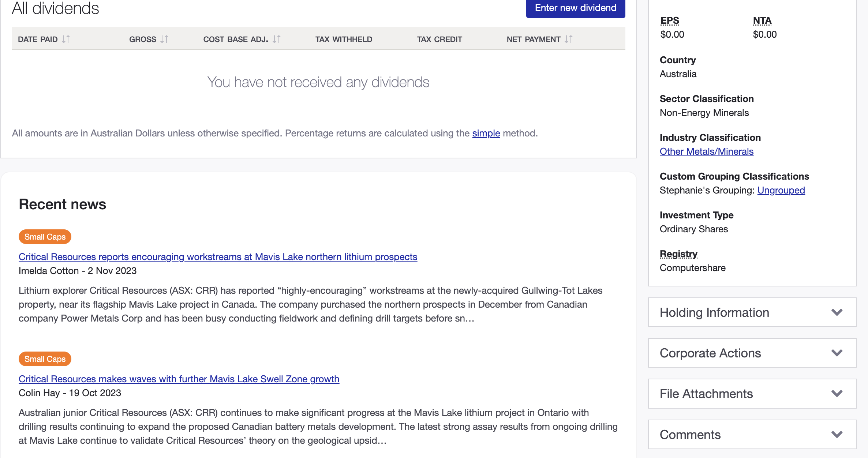Select the Small Caps tag on first article
The height and width of the screenshot is (458, 868).
pos(44,237)
